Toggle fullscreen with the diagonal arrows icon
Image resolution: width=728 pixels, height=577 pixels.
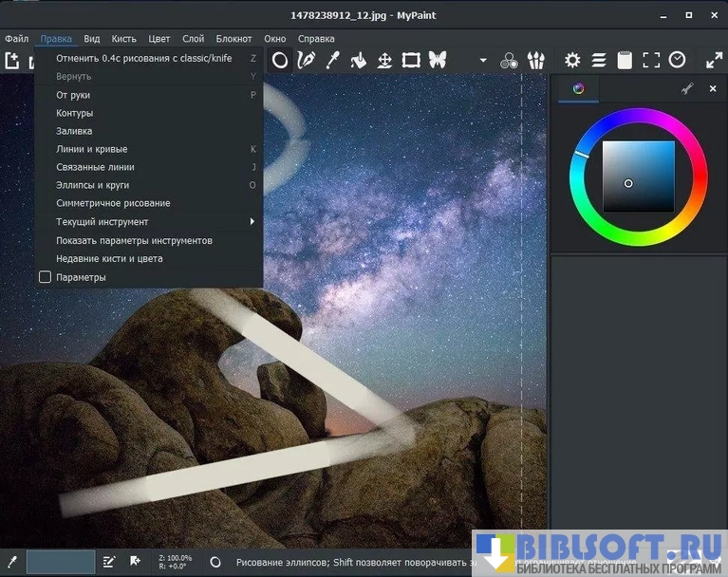pyautogui.click(x=714, y=60)
